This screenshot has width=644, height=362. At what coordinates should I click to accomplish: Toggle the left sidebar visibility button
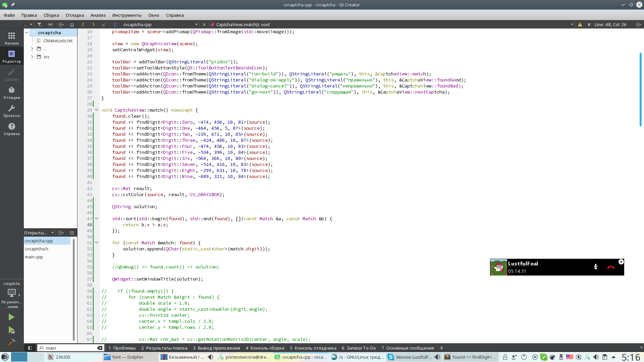click(30, 348)
